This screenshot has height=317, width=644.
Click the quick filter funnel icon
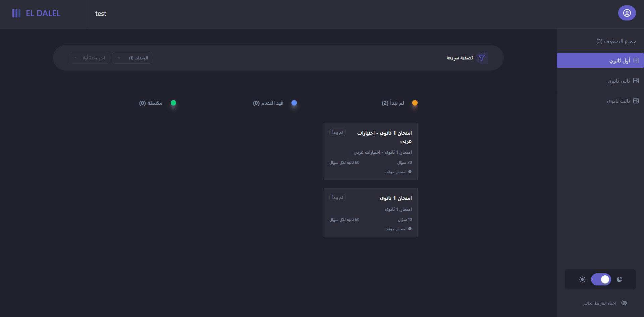482,58
